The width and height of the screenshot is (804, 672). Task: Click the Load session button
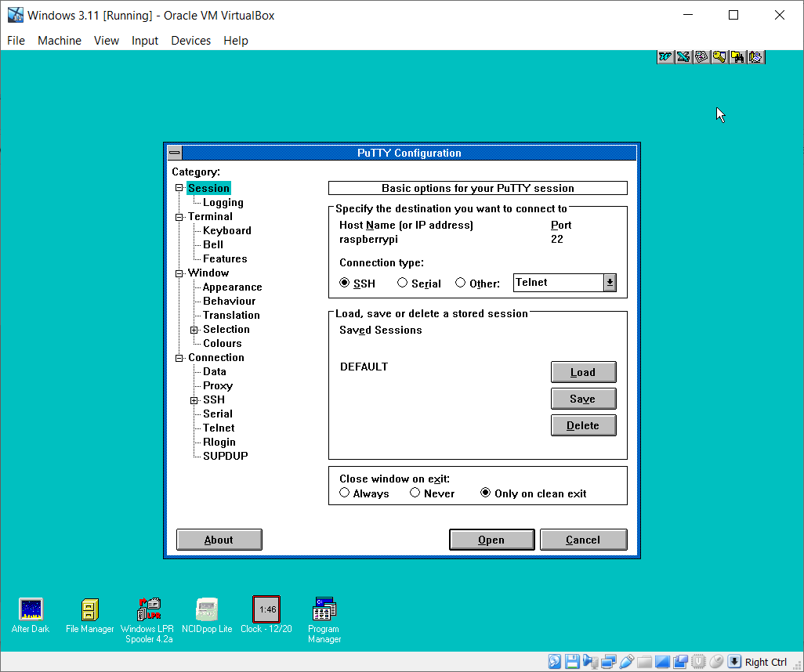(584, 372)
